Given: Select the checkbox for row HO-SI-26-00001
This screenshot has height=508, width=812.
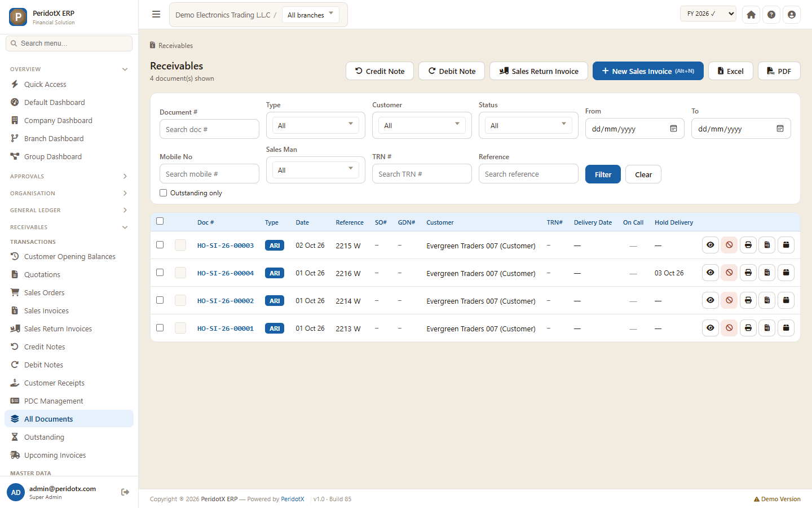Looking at the screenshot, I should (x=160, y=328).
